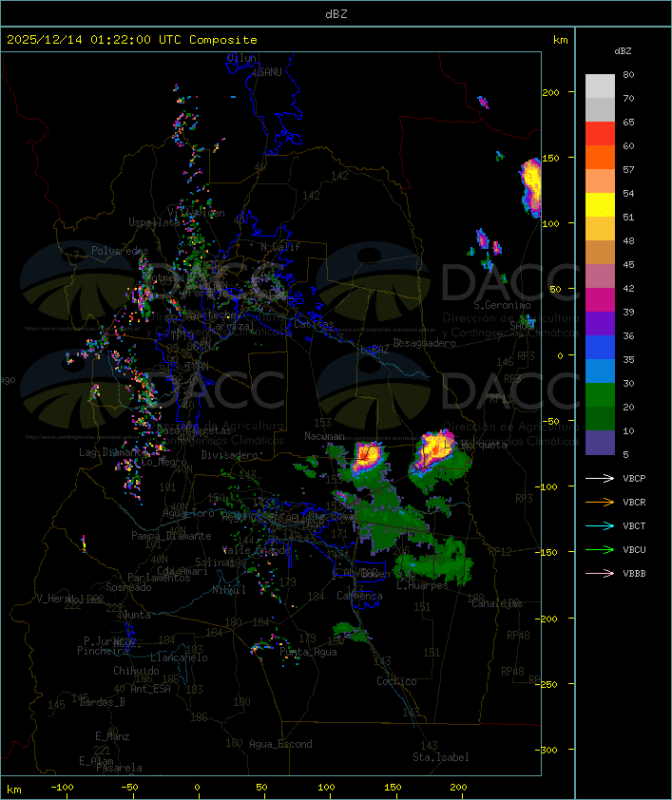Pick the bright yellow 51-54 dBZ swatch
This screenshot has height=800, width=672.
coord(600,204)
